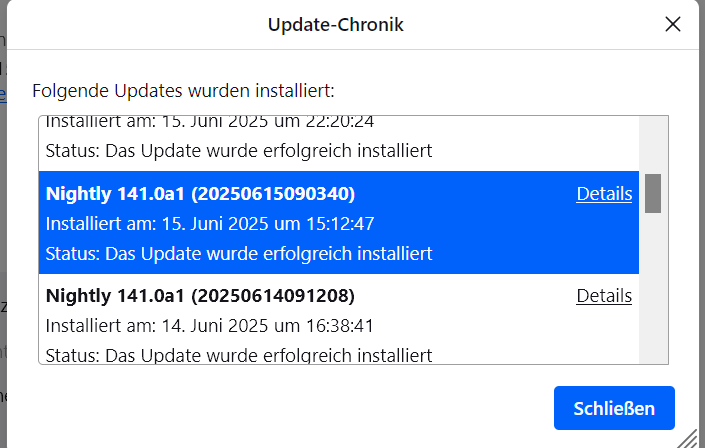Click the update list scrollbar thumb
The height and width of the screenshot is (448, 705).
click(653, 193)
